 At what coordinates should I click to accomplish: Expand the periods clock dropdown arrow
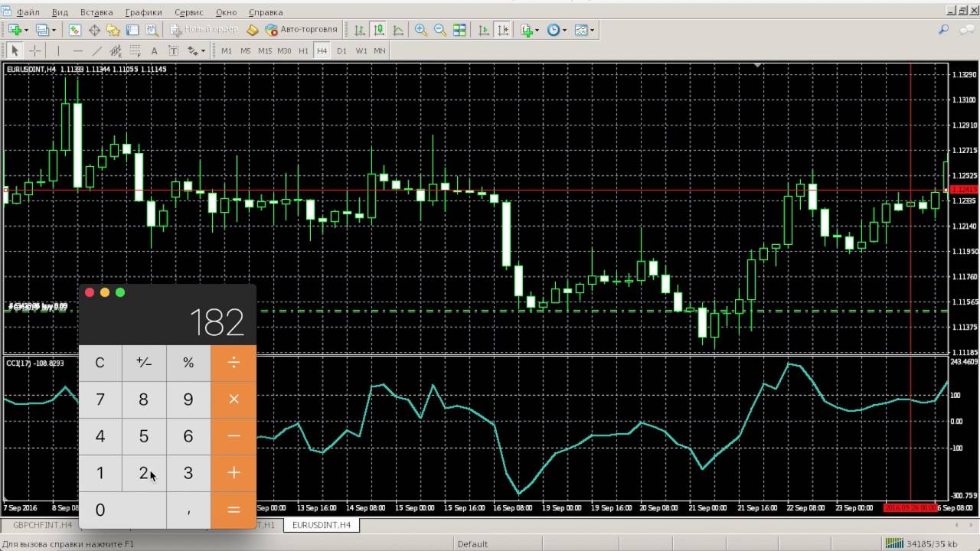(x=565, y=30)
